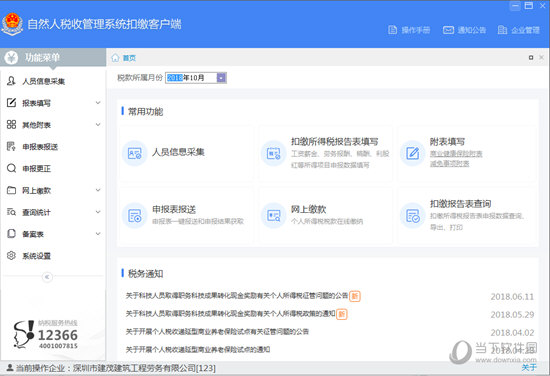Click the 附表填写 card pencil icon
The width and height of the screenshot is (550, 376).
click(412, 153)
